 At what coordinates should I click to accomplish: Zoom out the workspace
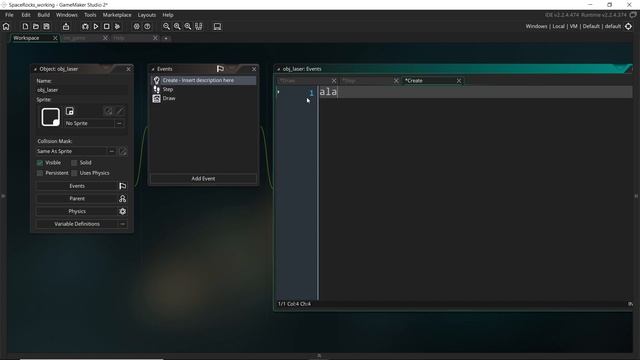click(167, 27)
